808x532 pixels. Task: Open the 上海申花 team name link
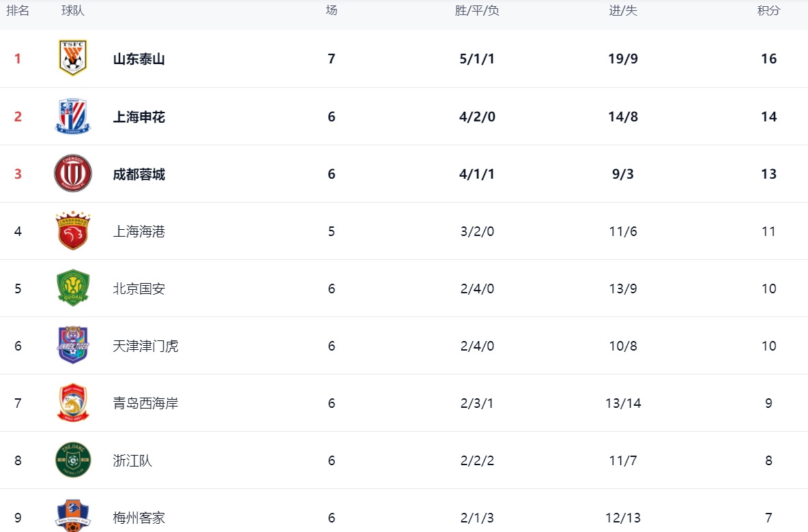click(139, 117)
